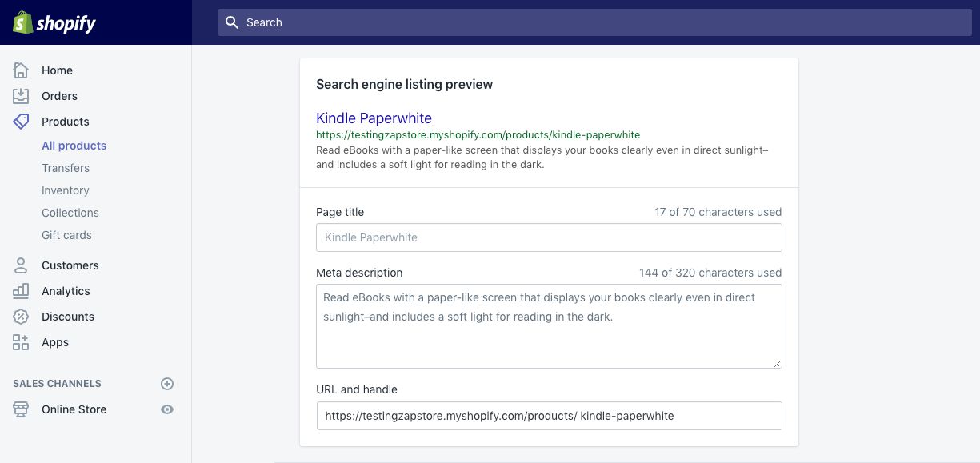The image size is (980, 463).
Task: Focus the Page title input field
Action: [549, 237]
